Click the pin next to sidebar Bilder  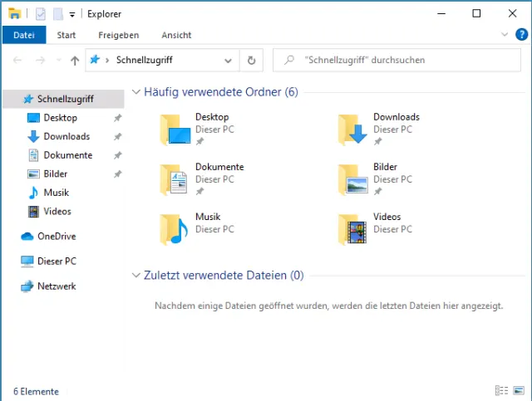pyautogui.click(x=117, y=174)
